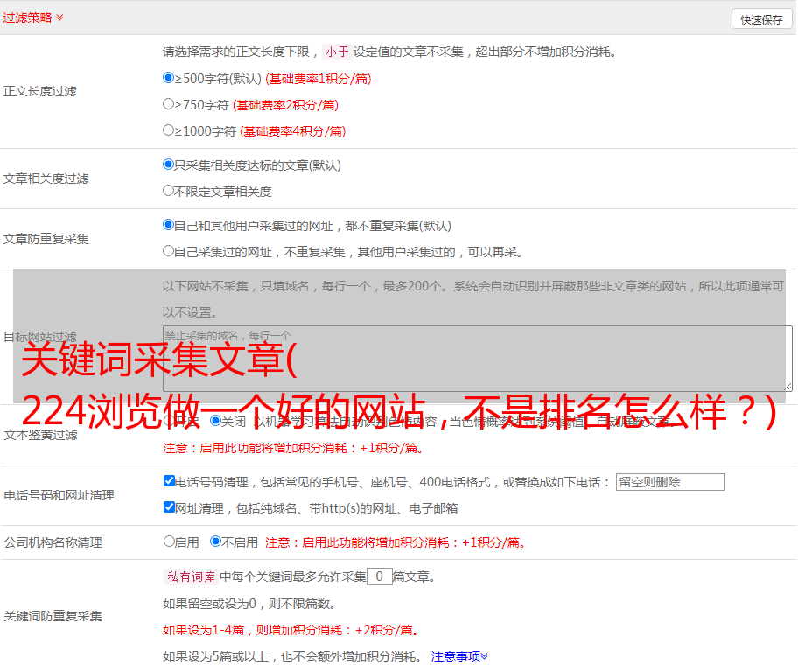The image size is (798, 672).
Task: Pick 自己采集过的网址 no-repeat option
Action: click(169, 251)
